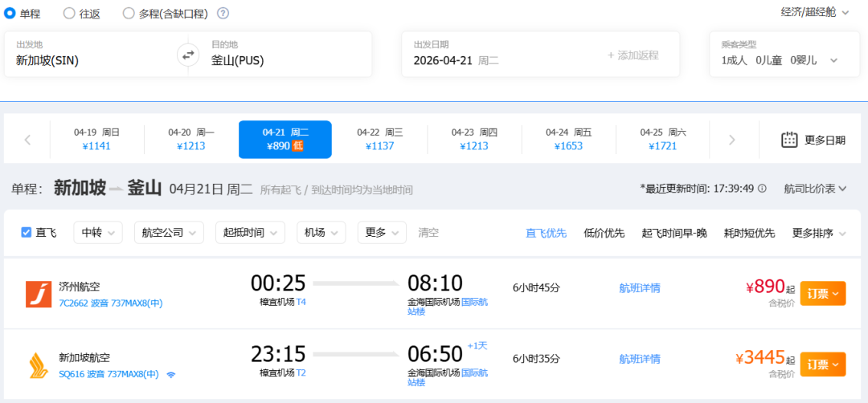Screen dimensions: 868x403
Task: Click the info icon next to update time
Action: [x=762, y=189]
